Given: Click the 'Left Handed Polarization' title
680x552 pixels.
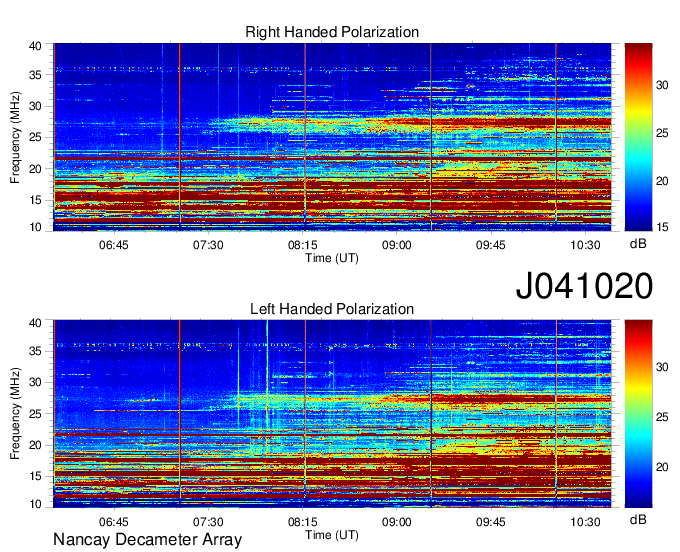Looking at the screenshot, I should click(x=332, y=309).
